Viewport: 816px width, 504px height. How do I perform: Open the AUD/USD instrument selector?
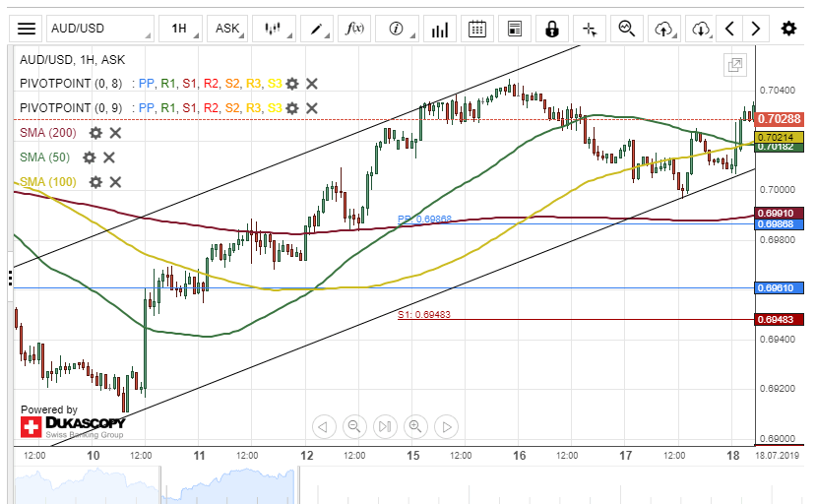click(x=108, y=29)
